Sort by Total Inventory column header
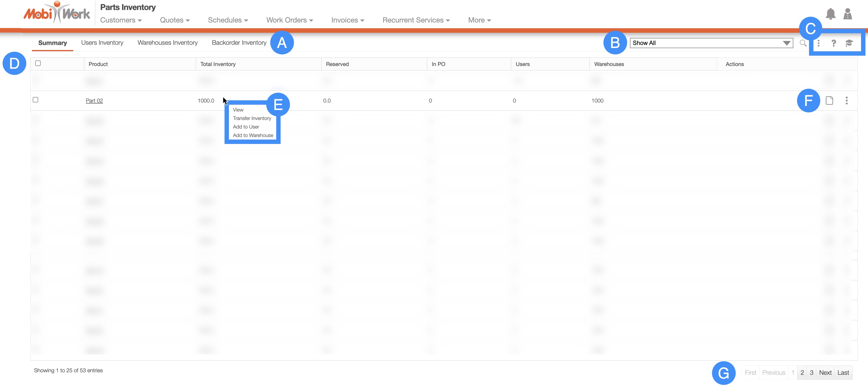Image resolution: width=868 pixels, height=387 pixels. pos(218,64)
